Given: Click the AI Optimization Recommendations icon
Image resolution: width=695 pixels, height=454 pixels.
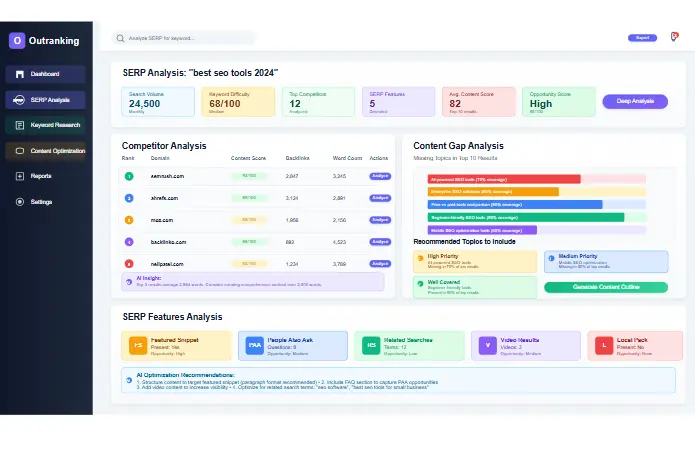Looking at the screenshot, I should (129, 380).
